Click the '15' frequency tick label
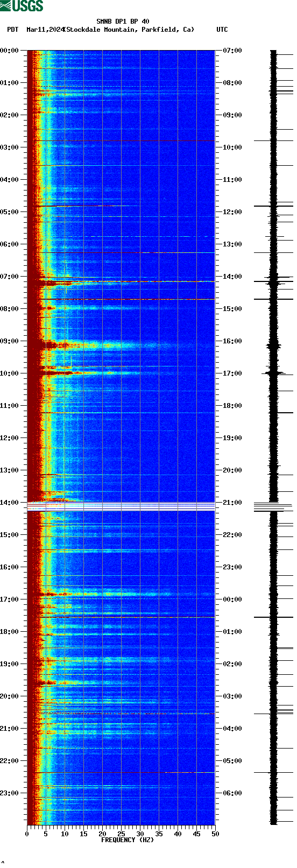The width and height of the screenshot is (297, 868). click(83, 834)
